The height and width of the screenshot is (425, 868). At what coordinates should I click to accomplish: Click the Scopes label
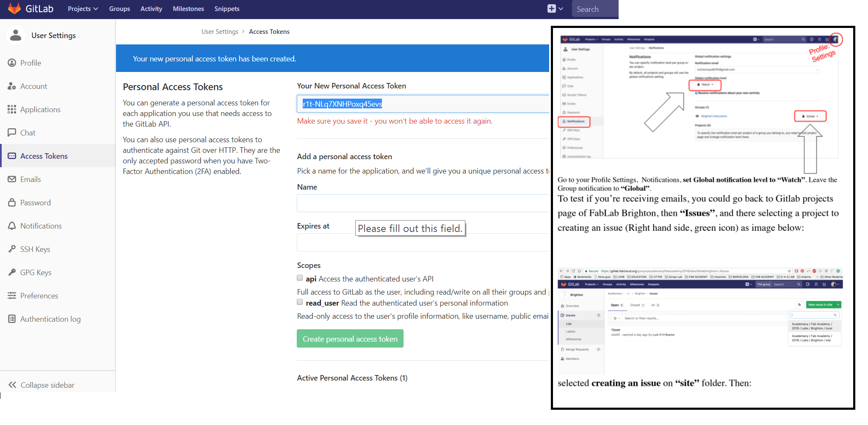(x=309, y=265)
